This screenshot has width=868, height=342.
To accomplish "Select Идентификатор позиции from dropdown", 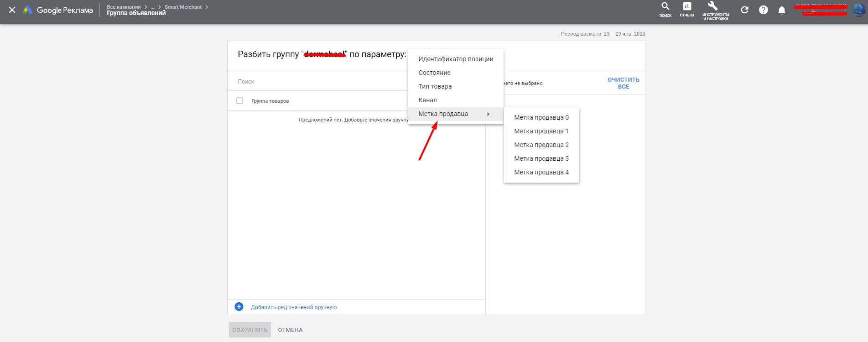I will [x=456, y=59].
